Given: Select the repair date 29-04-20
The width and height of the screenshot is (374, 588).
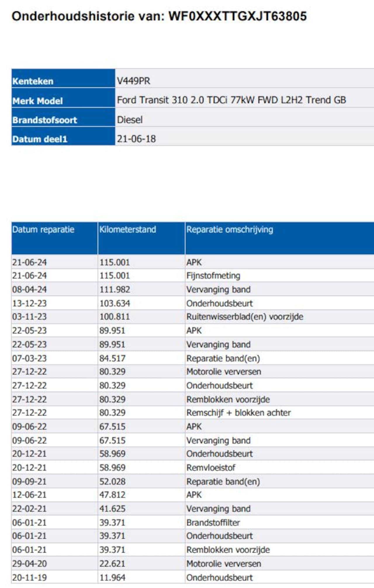Looking at the screenshot, I should coord(30,563).
